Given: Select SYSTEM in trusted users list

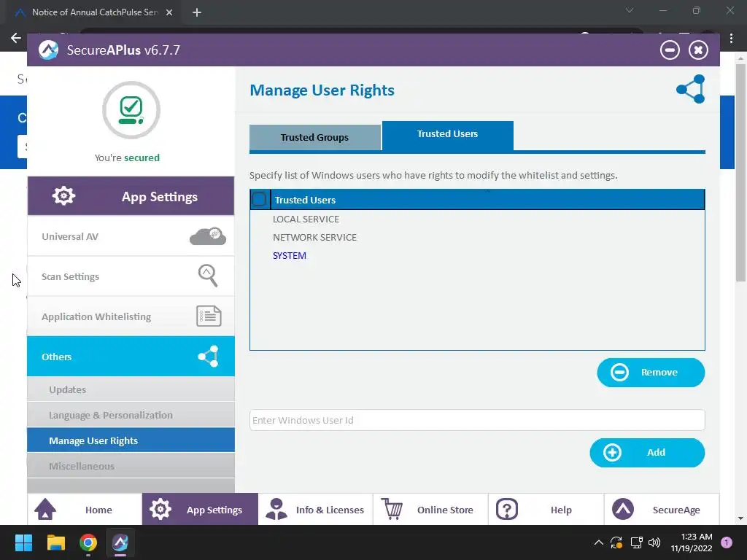Looking at the screenshot, I should [289, 256].
